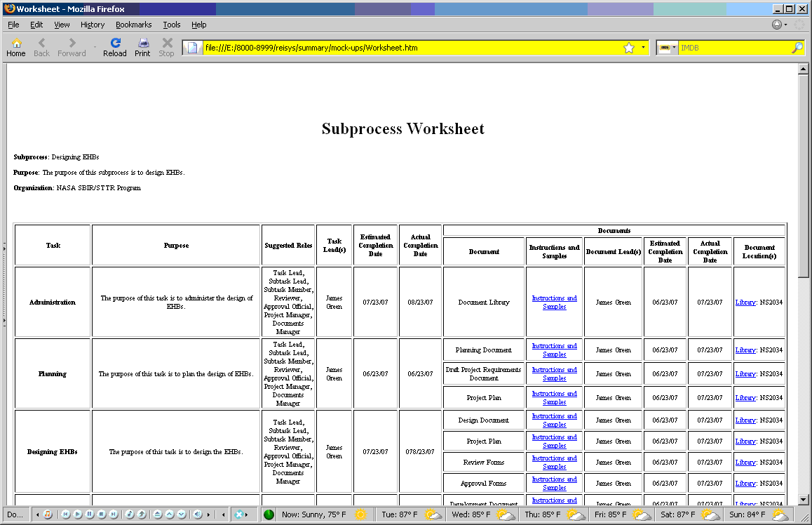
Task: Click in the URL address field
Action: (412, 48)
